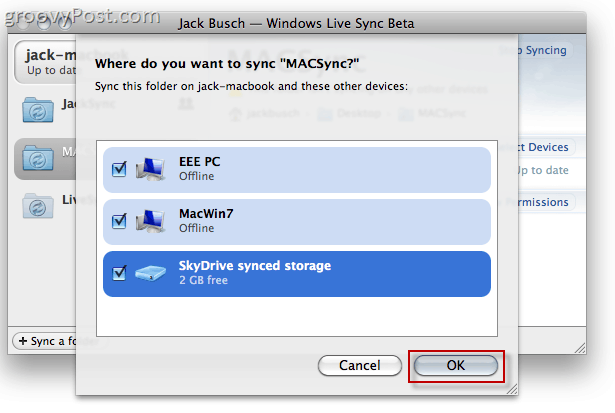The height and width of the screenshot is (413, 615).
Task: Click empty area of device list
Action: click(297, 316)
